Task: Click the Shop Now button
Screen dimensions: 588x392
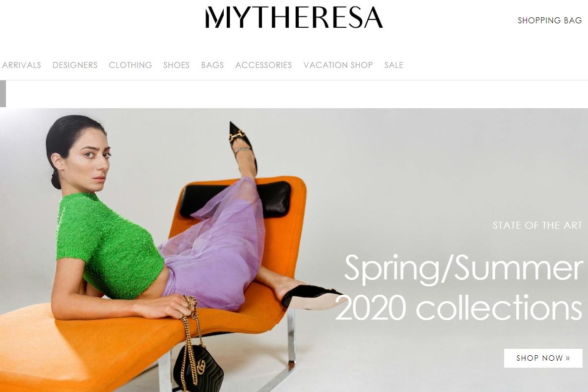Action: 543,358
